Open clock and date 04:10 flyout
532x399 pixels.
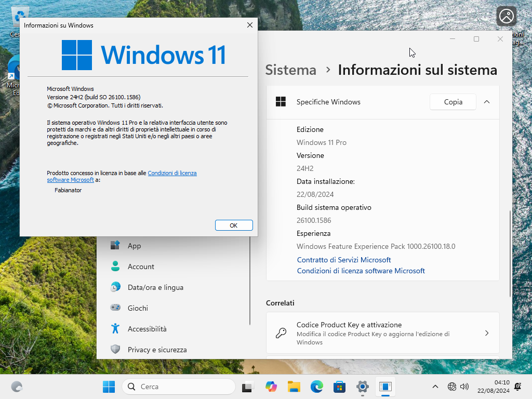coord(494,387)
